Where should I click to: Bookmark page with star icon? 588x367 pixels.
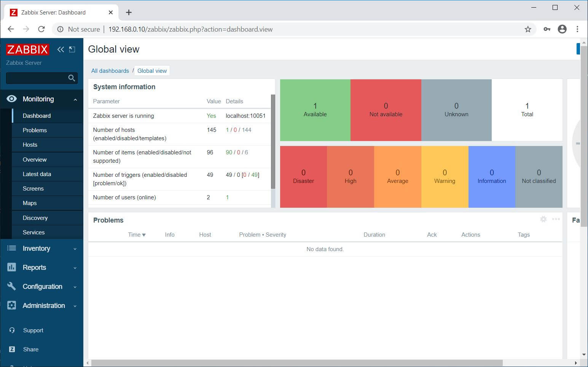click(528, 29)
